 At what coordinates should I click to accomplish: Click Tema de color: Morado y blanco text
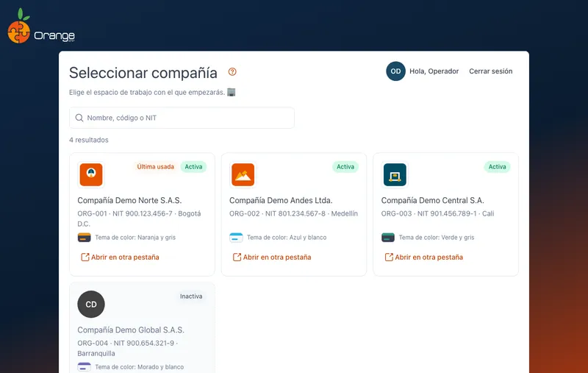tap(140, 367)
